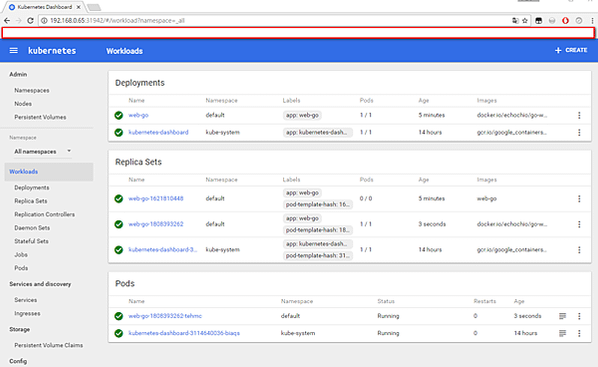Open the kubernetes-dashboard-3... replica set link
Image resolution: width=598 pixels, height=367 pixels.
(x=163, y=250)
